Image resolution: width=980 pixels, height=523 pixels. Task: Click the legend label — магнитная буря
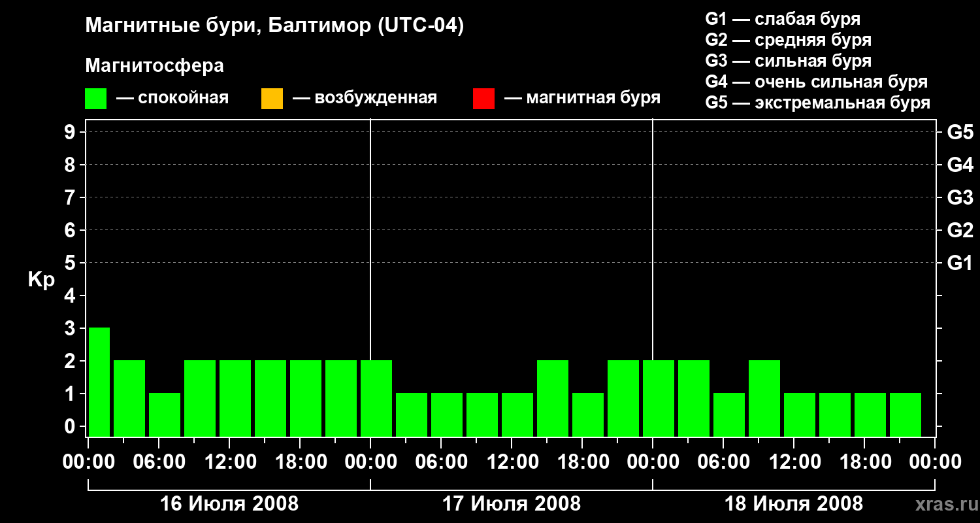tap(583, 98)
